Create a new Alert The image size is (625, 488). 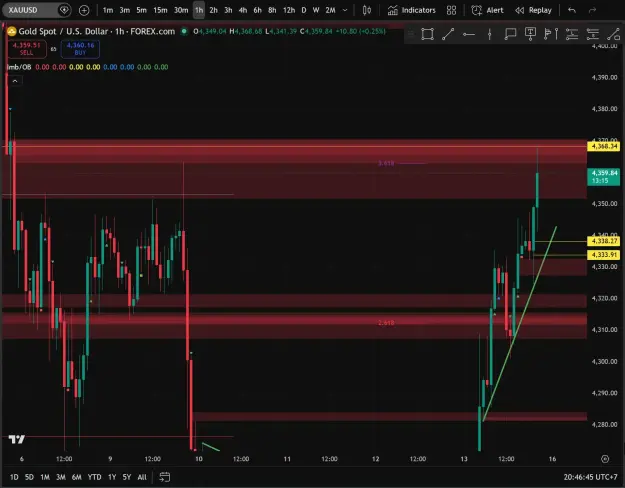487,10
